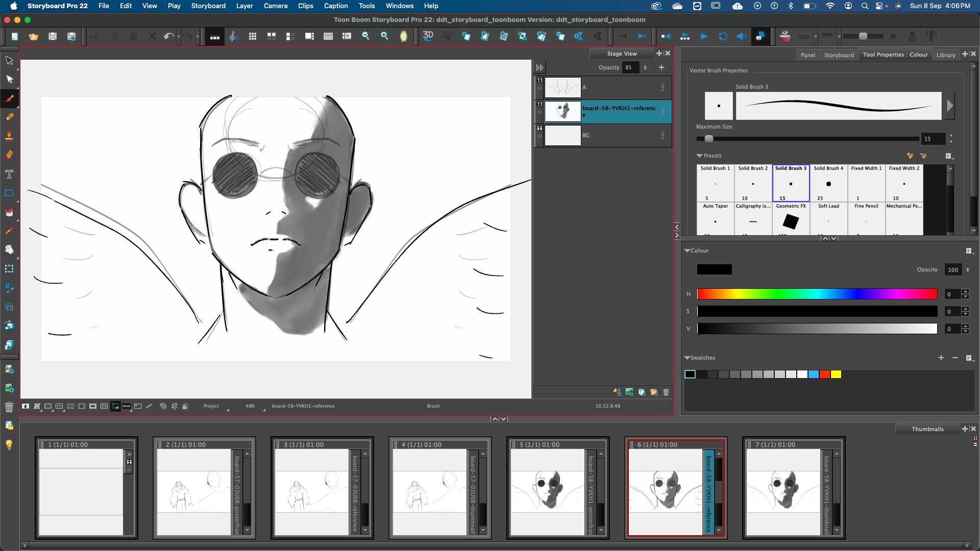Image resolution: width=980 pixels, height=551 pixels.
Task: Expand the Swatches section
Action: (688, 357)
